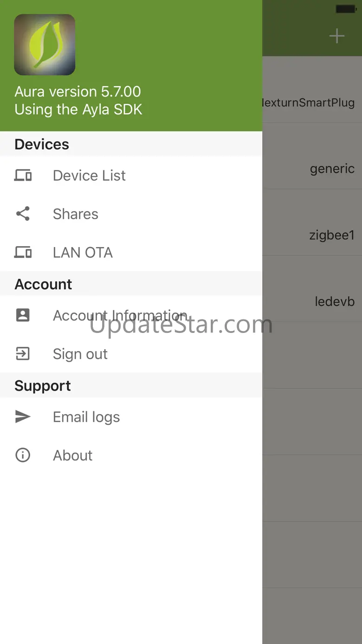Tap the Shares share icon
362x644 pixels.
23,214
